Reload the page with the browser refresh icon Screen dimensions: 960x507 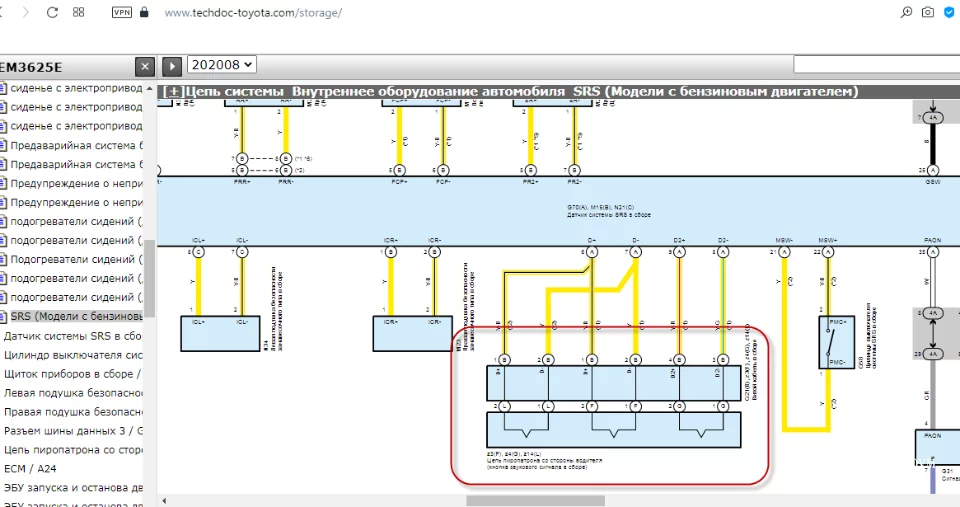[52, 12]
